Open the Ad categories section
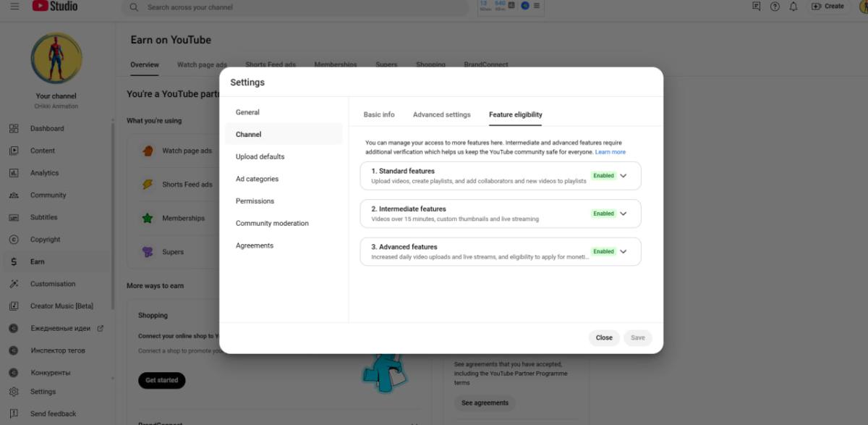The image size is (868, 425). pos(284,179)
